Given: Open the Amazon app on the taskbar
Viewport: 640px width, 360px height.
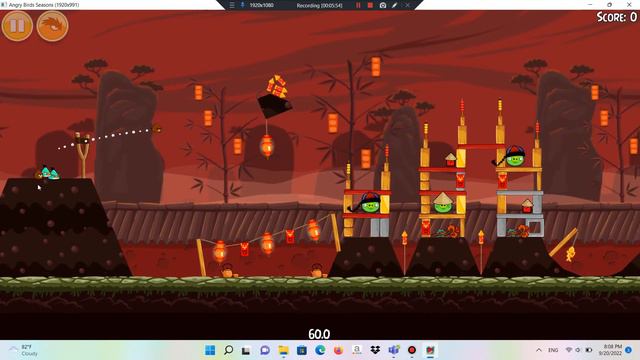Looking at the screenshot, I should pos(357,350).
